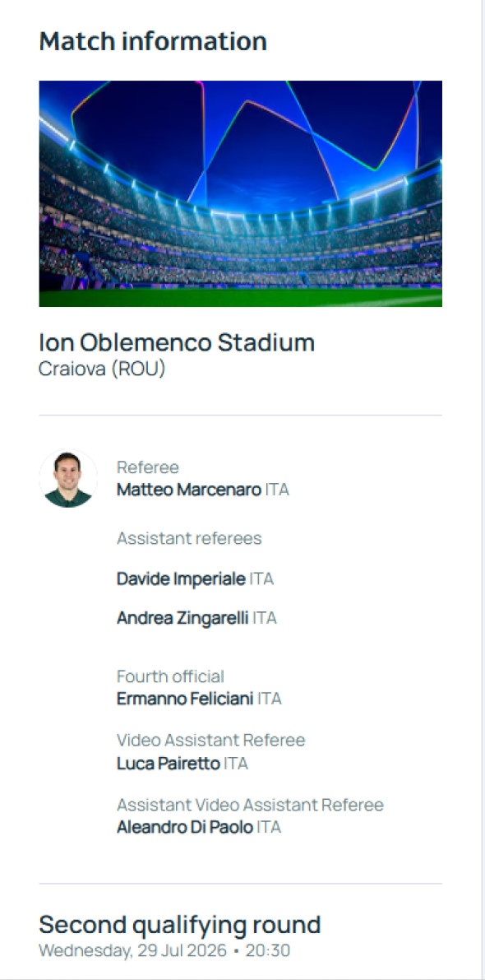Click the Assistant referees label
The image size is (485, 980).
[x=189, y=539]
